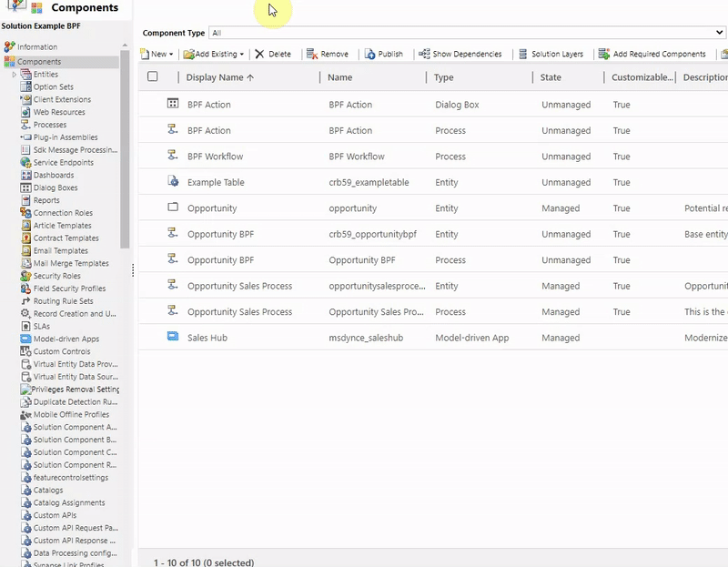Image resolution: width=728 pixels, height=567 pixels.
Task: Click the Delete icon in toolbar
Action: pyautogui.click(x=259, y=54)
